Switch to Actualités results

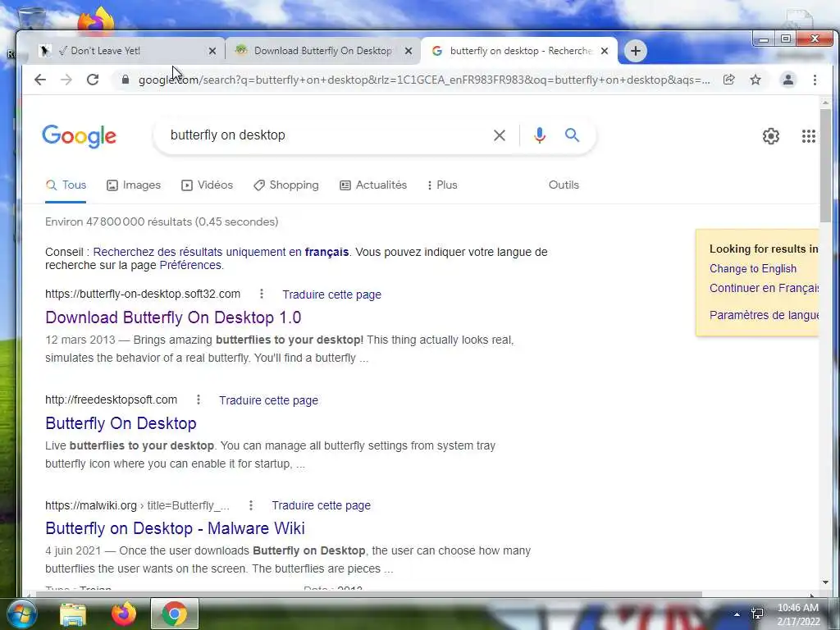click(373, 185)
